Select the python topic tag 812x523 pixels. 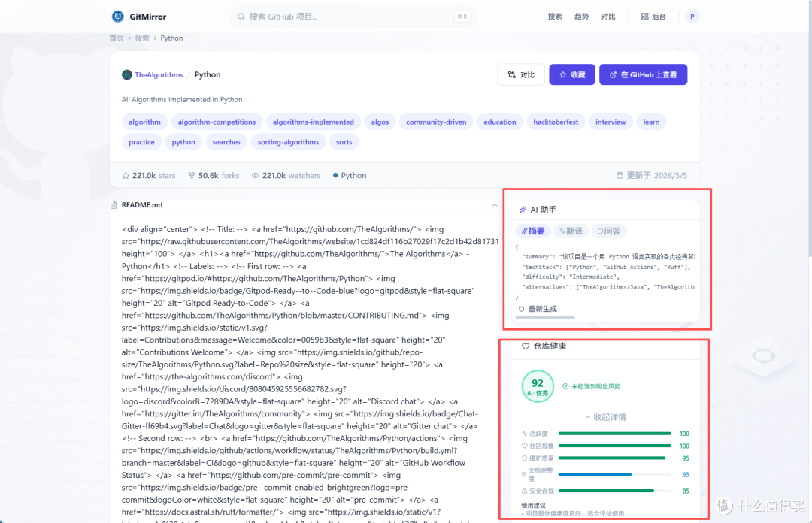(x=183, y=142)
